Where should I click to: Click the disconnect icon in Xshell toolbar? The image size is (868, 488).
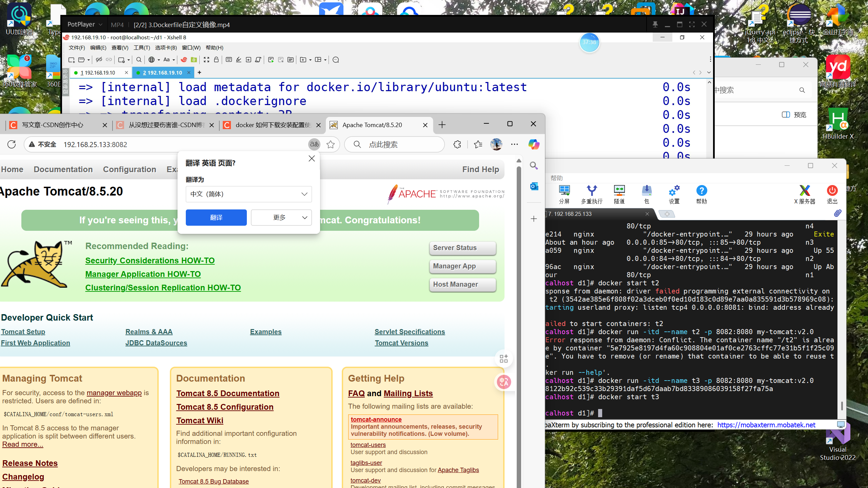(x=99, y=60)
